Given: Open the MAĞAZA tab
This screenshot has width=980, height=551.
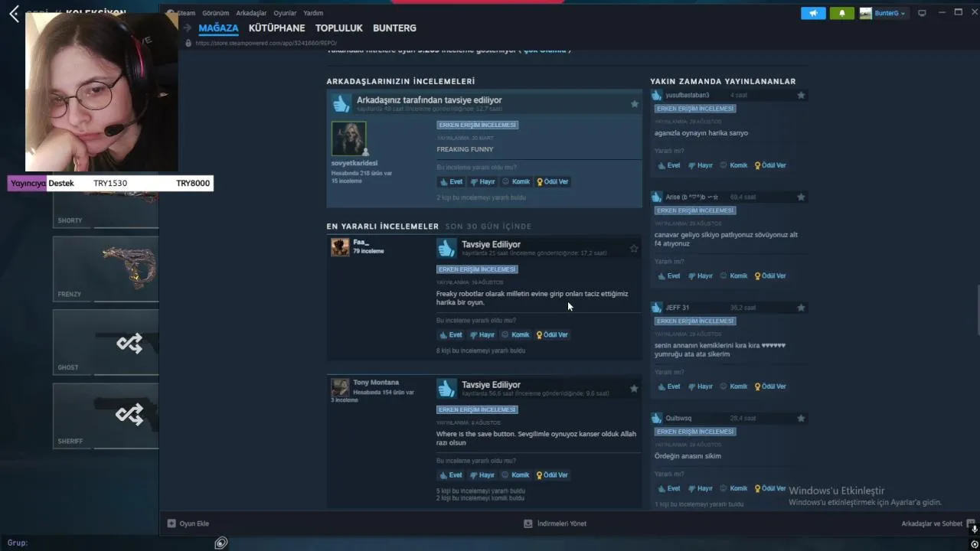Looking at the screenshot, I should click(x=218, y=28).
